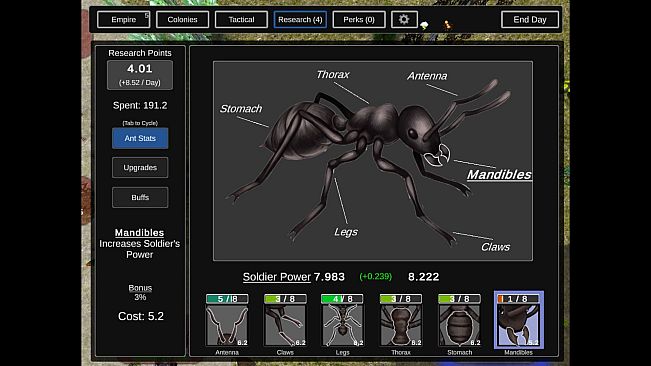Click the Antenna label on ant diagram
Screen dimensions: 651x366
(427, 76)
